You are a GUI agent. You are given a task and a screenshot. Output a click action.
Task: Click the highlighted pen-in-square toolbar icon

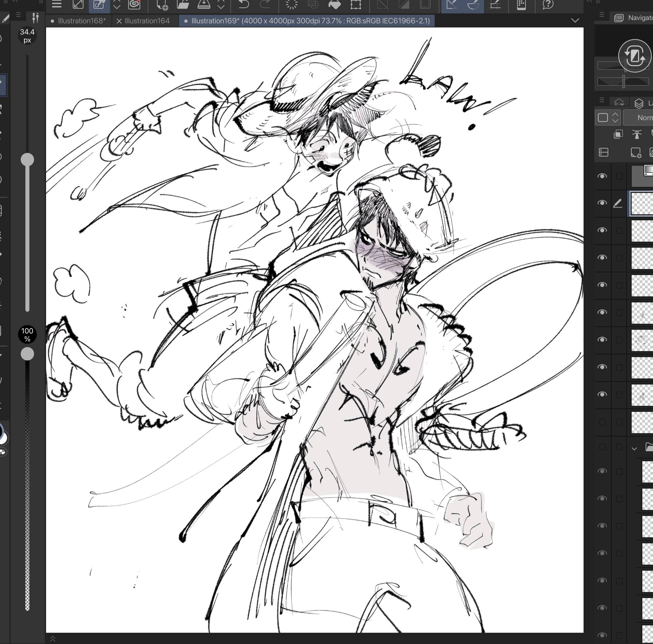[x=99, y=4]
